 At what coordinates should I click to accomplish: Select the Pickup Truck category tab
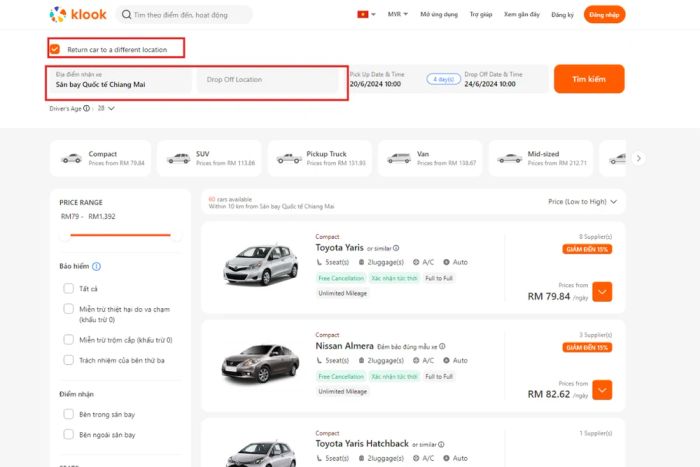[x=320, y=158]
